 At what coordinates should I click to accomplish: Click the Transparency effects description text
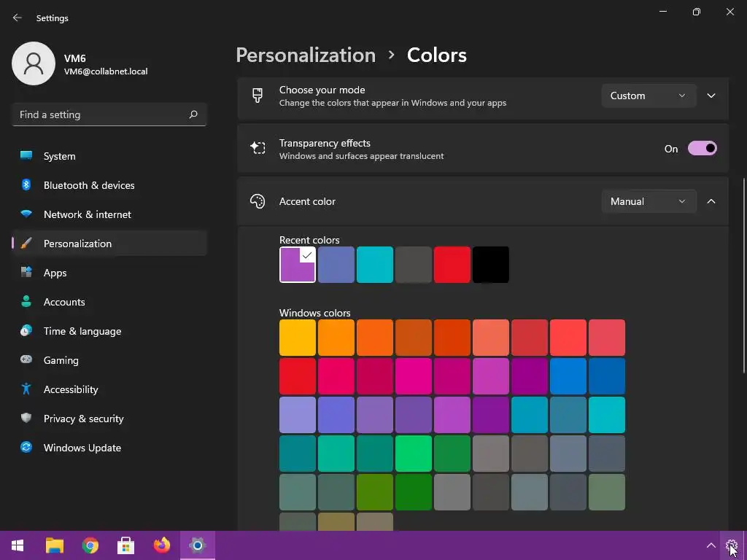(361, 156)
